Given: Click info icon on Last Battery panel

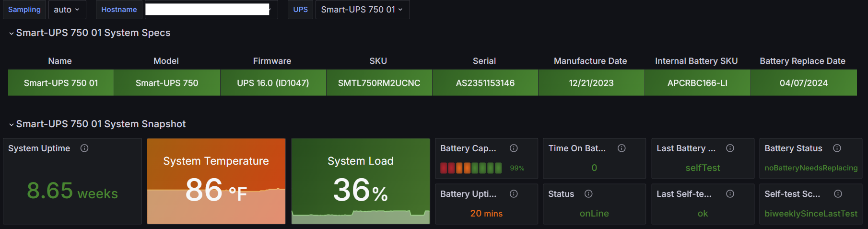Looking at the screenshot, I should 730,148.
